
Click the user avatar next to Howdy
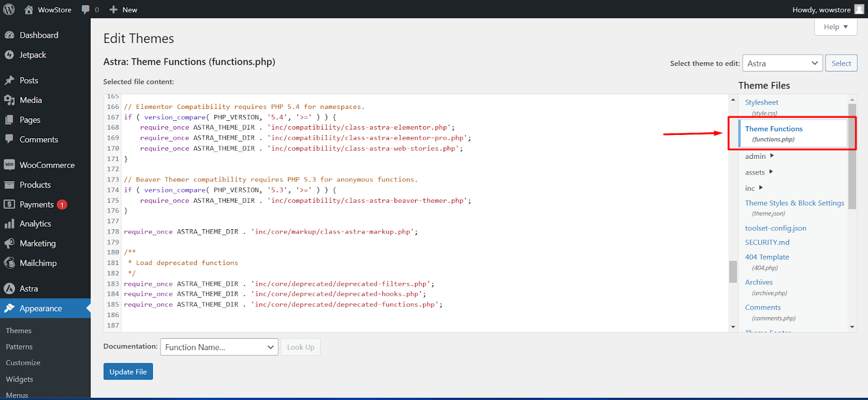coord(859,9)
